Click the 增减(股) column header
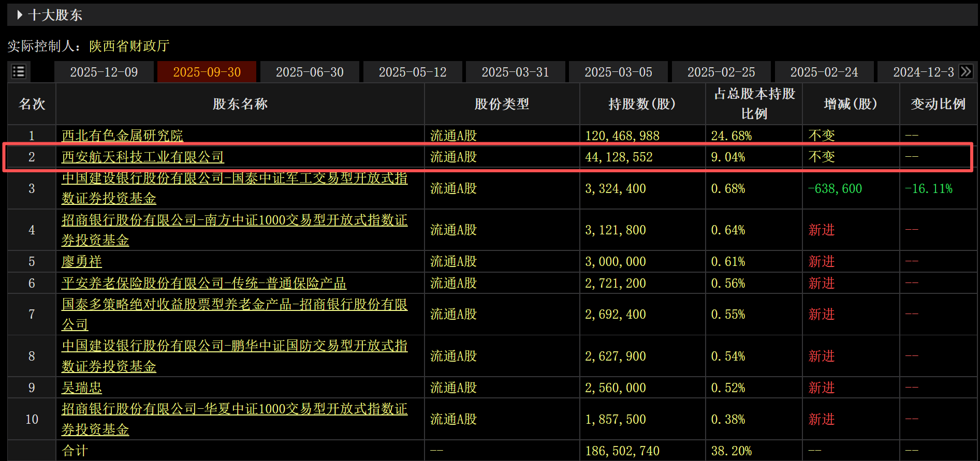Image resolution: width=980 pixels, height=461 pixels. point(851,104)
